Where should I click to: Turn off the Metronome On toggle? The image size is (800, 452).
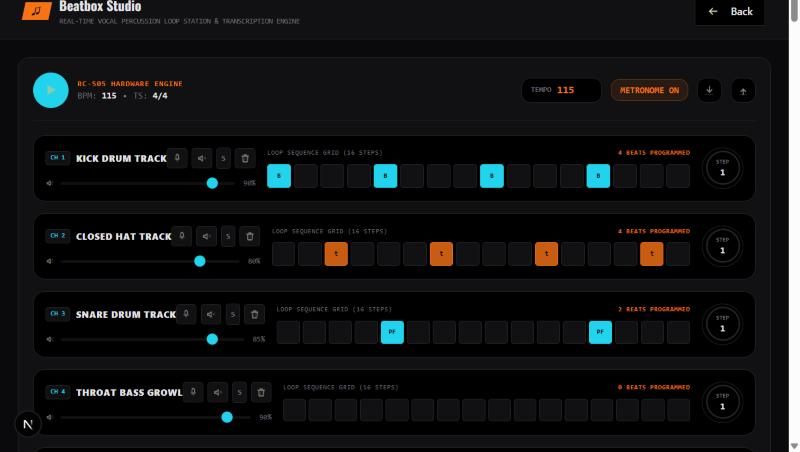coord(649,90)
